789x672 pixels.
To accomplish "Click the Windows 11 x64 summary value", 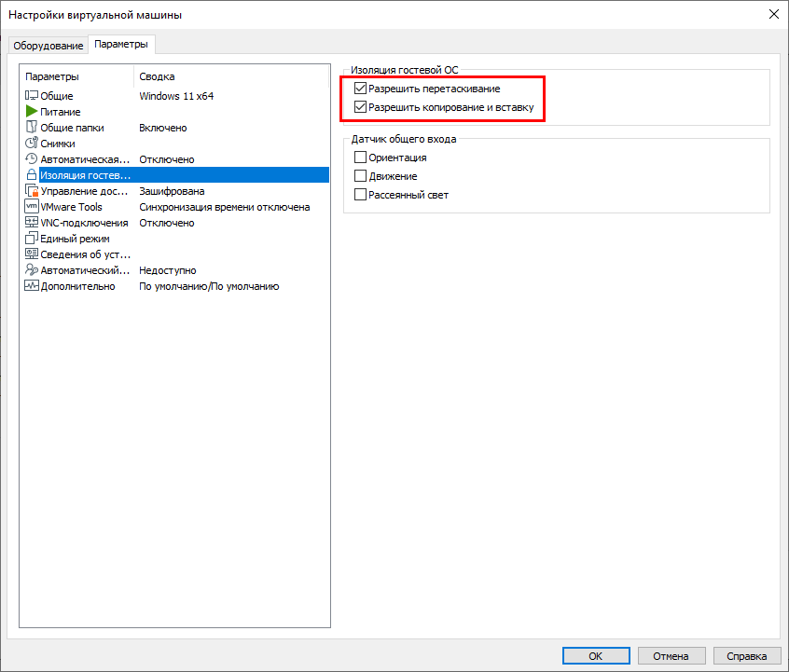I will click(176, 96).
